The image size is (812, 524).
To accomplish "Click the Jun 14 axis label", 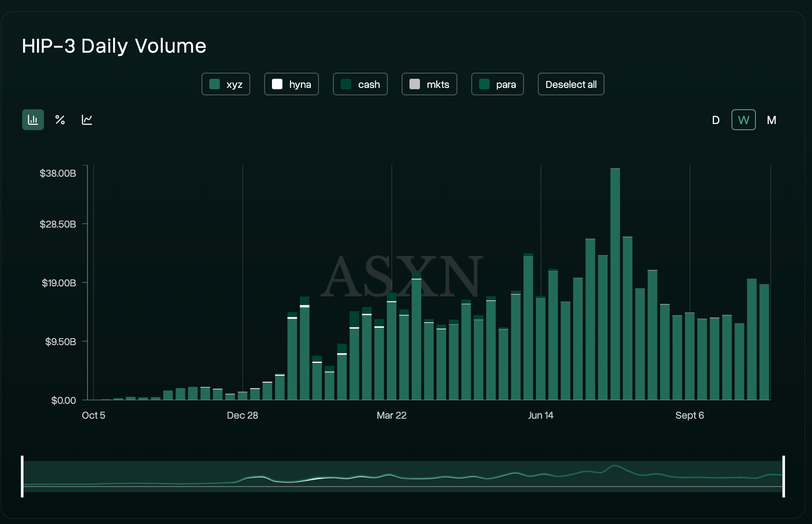I will (540, 415).
